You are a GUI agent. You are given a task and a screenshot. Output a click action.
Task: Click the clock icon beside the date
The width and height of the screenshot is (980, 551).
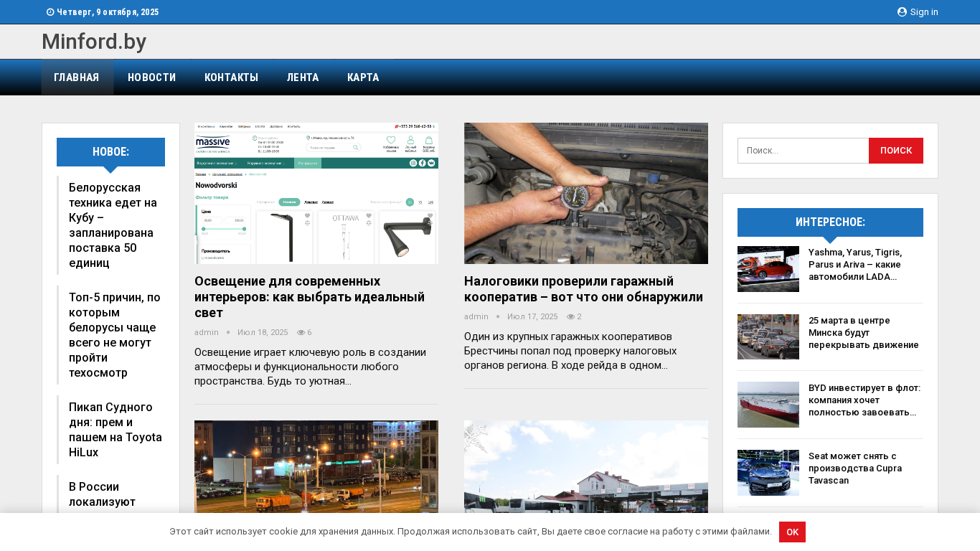coord(50,12)
